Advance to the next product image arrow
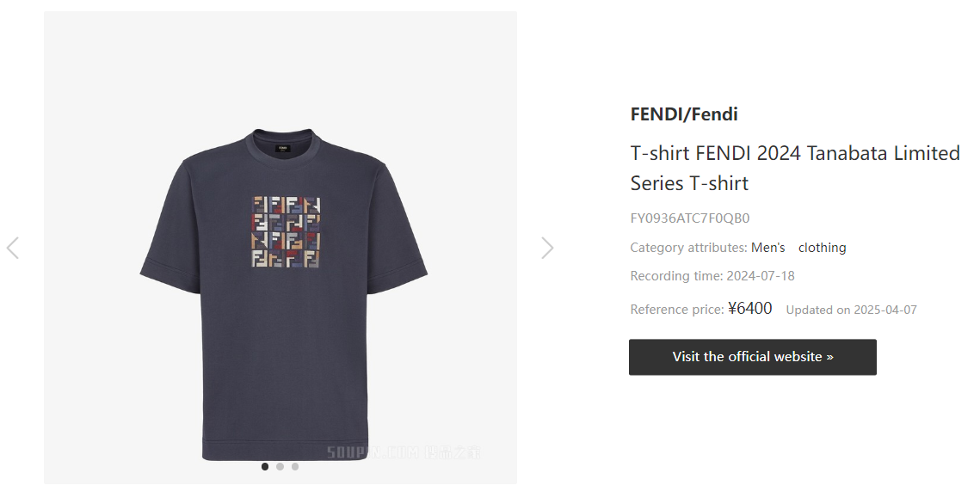 click(x=547, y=248)
